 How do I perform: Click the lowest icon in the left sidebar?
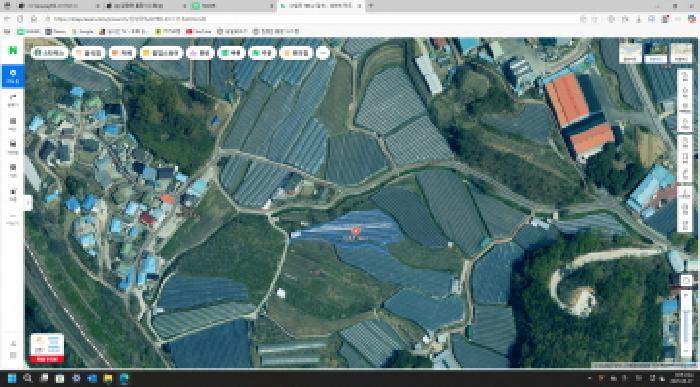click(13, 355)
